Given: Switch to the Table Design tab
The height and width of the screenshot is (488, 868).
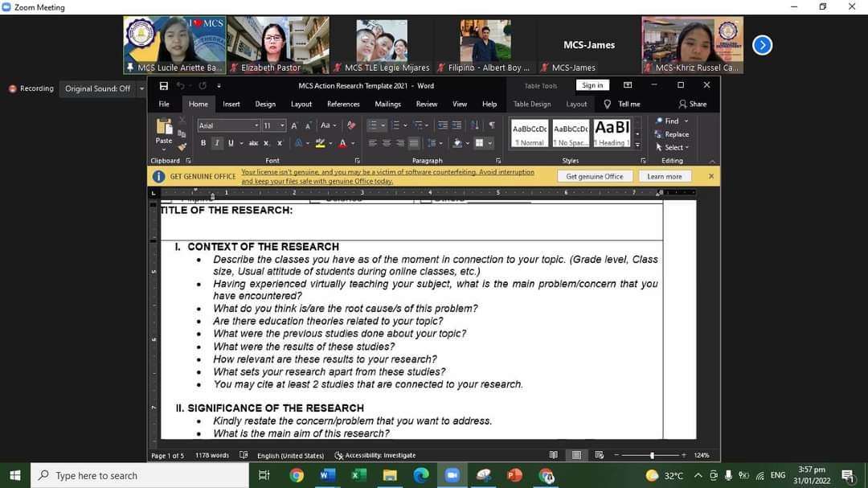Looking at the screenshot, I should pos(532,104).
